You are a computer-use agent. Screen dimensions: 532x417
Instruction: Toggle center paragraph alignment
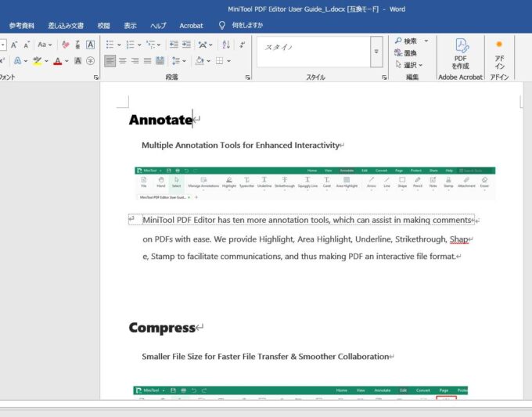point(123,61)
